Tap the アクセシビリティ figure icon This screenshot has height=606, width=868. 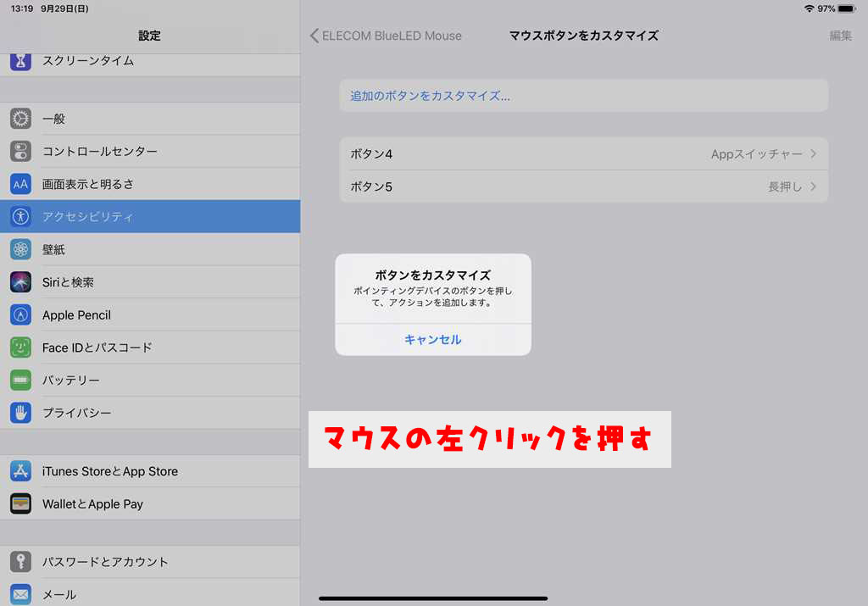point(20,216)
